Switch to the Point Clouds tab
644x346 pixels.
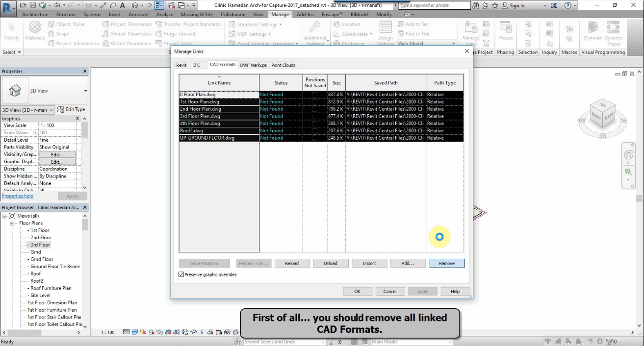pyautogui.click(x=283, y=65)
